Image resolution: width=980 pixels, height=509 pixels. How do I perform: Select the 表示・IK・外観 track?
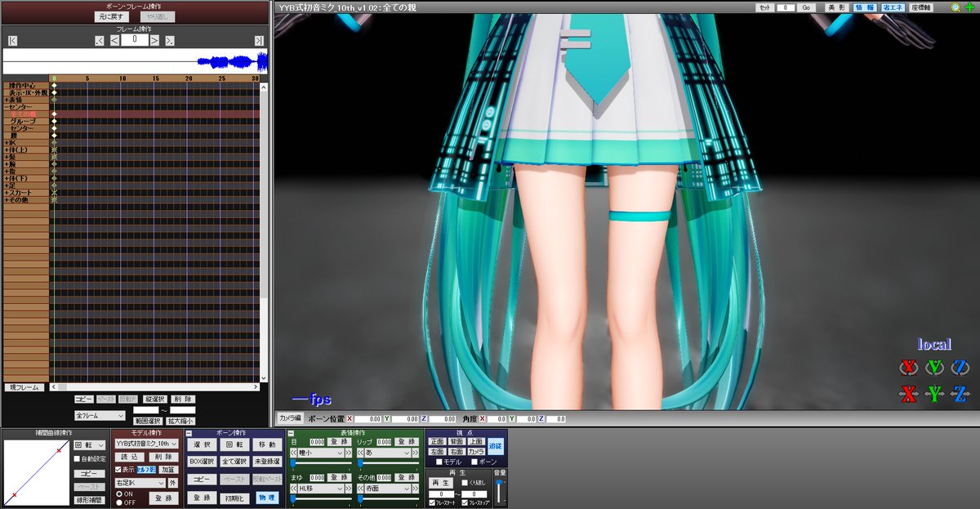point(25,93)
